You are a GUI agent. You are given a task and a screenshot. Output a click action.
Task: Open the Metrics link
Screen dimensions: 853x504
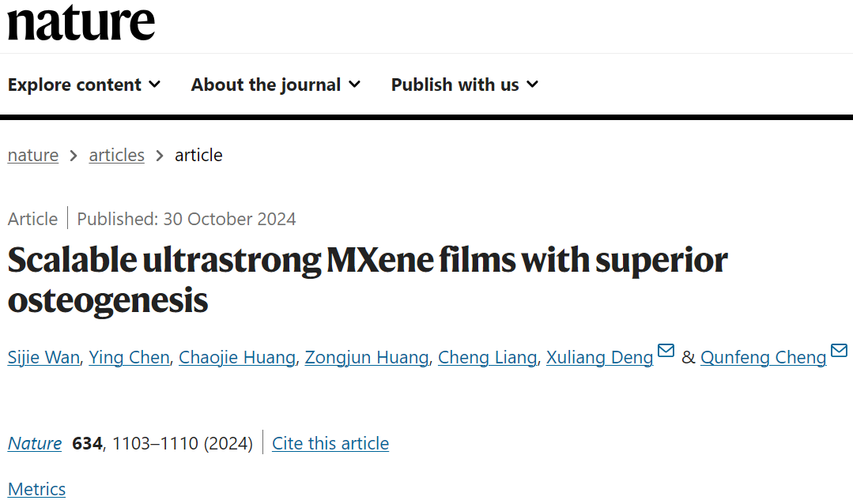click(36, 489)
